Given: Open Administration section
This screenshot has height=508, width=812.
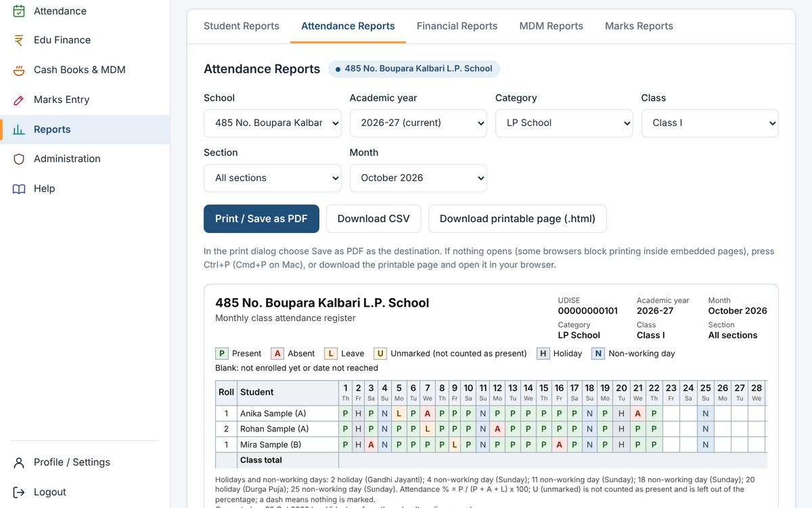Looking at the screenshot, I should click(85, 158).
